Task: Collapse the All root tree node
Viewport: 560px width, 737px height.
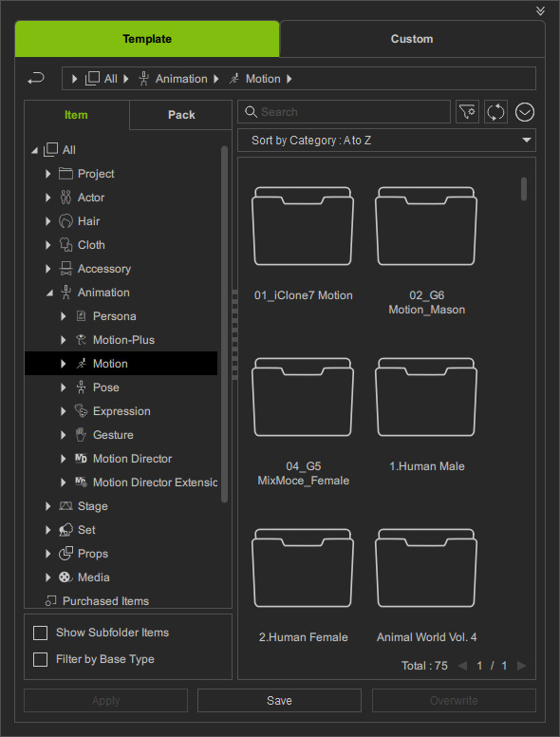Action: (34, 150)
